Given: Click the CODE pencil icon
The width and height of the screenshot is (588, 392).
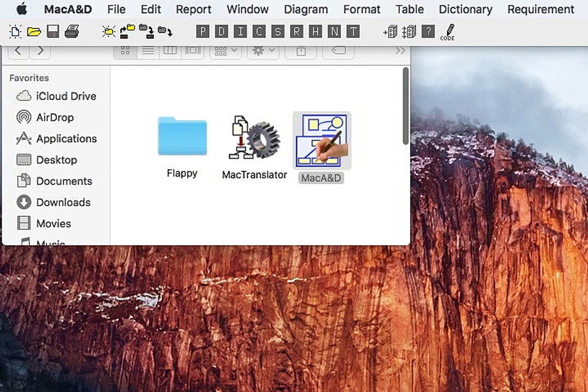Looking at the screenshot, I should pos(448,32).
